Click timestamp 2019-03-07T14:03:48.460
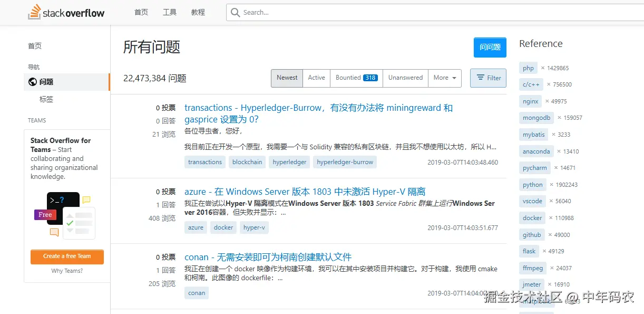 pos(463,163)
